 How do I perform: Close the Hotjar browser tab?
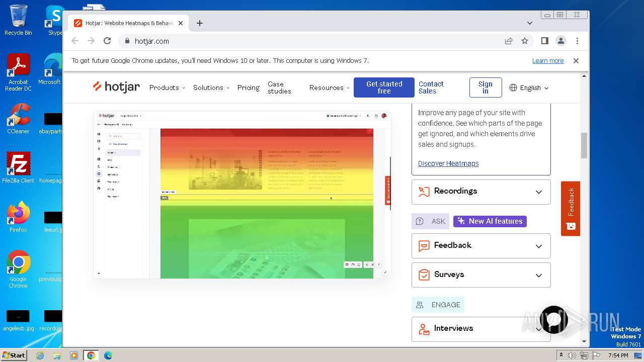pyautogui.click(x=181, y=23)
